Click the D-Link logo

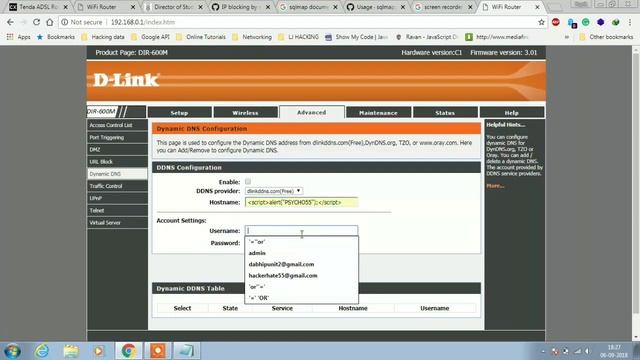126,80
